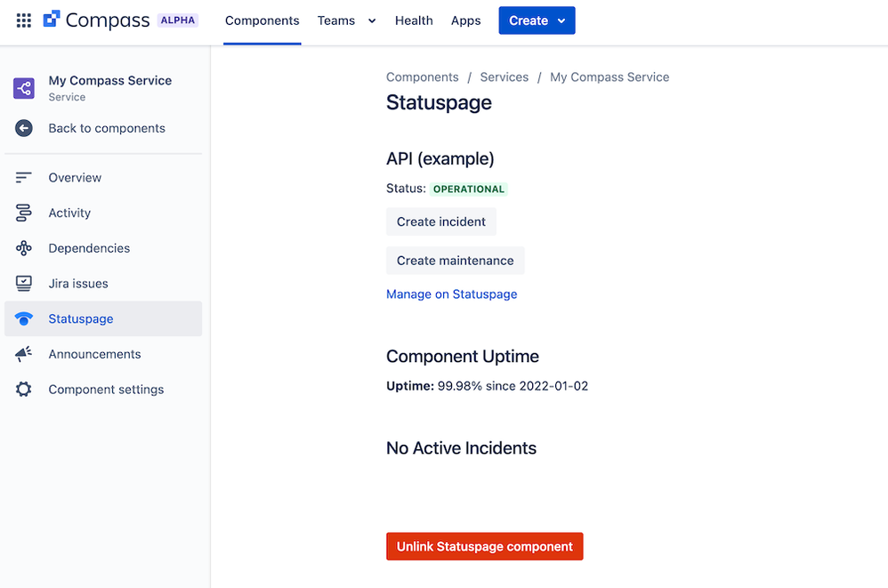
Task: Open the Component settings gear icon
Action: 24,390
